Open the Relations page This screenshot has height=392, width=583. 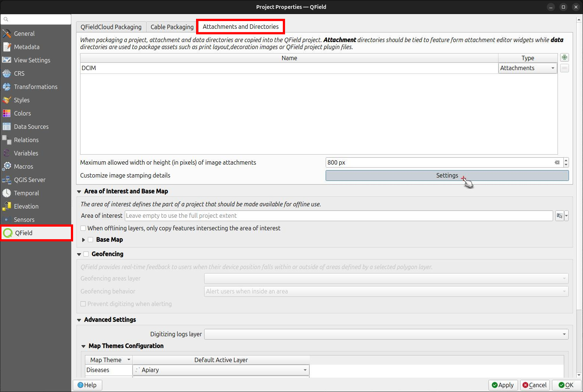pyautogui.click(x=35, y=140)
